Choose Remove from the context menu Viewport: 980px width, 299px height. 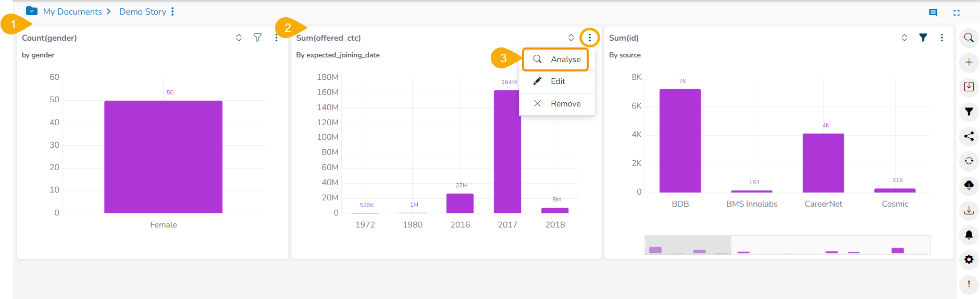point(557,104)
